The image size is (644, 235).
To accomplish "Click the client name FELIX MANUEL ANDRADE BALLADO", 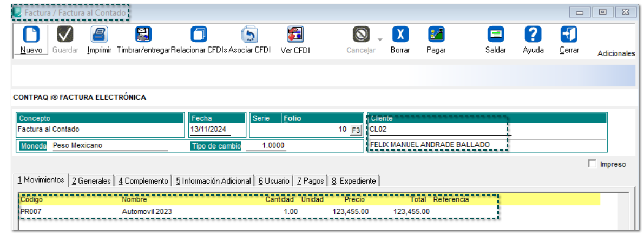I will pos(430,145).
